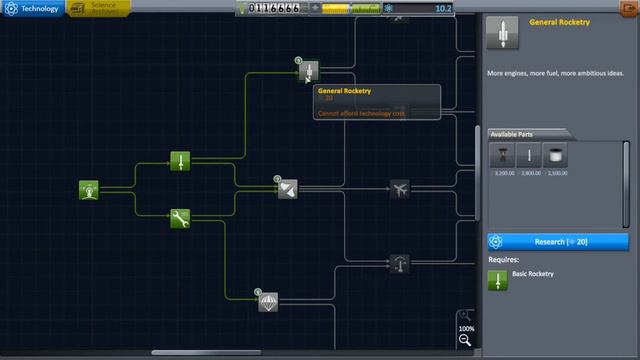
Task: Click the slim fuel tank part thumbnail
Action: click(529, 156)
